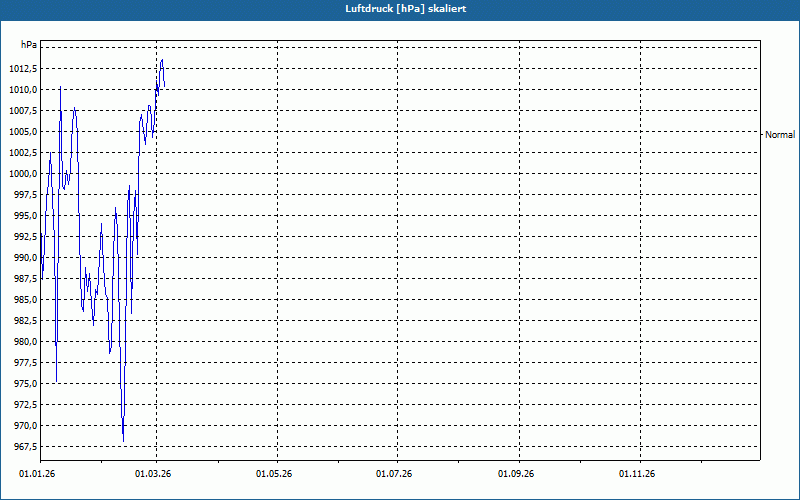Image resolution: width=800 pixels, height=500 pixels.
Task: Select the 982,5 axis value
Action: 25,320
